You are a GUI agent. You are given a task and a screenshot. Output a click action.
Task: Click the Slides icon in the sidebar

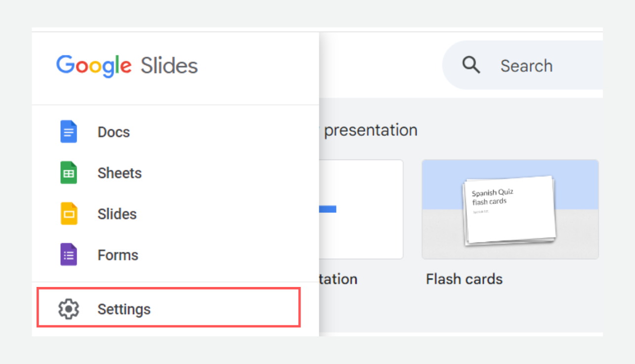tap(68, 214)
